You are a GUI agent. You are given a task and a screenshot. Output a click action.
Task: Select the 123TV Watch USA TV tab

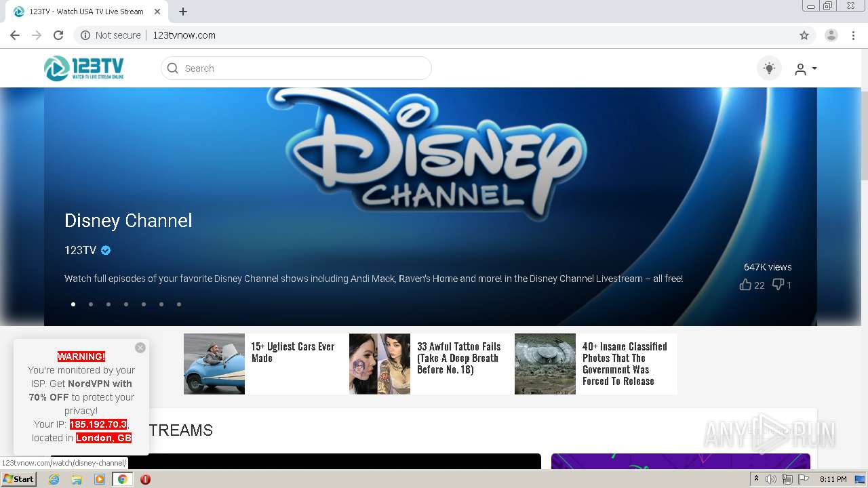click(86, 12)
